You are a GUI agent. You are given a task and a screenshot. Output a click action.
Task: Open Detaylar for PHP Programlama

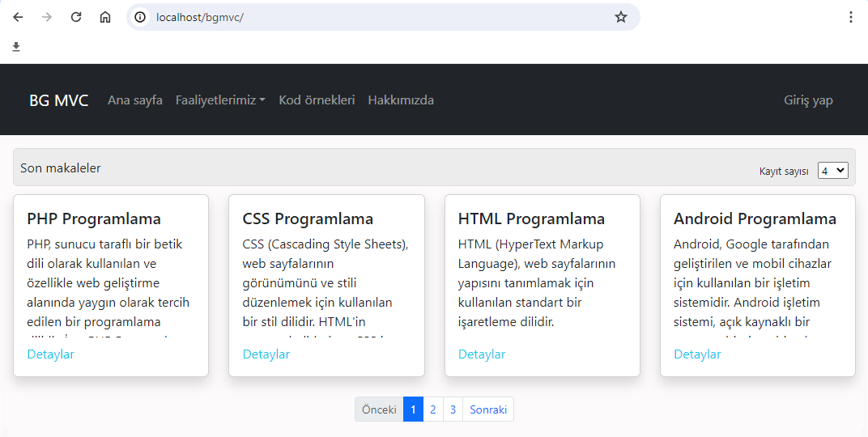pos(51,354)
